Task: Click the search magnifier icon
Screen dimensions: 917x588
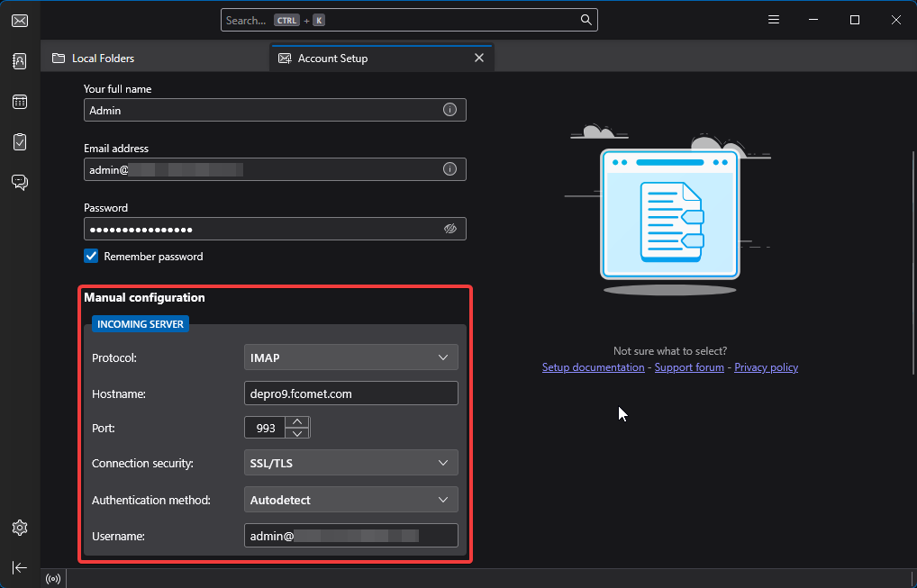Action: [x=586, y=20]
